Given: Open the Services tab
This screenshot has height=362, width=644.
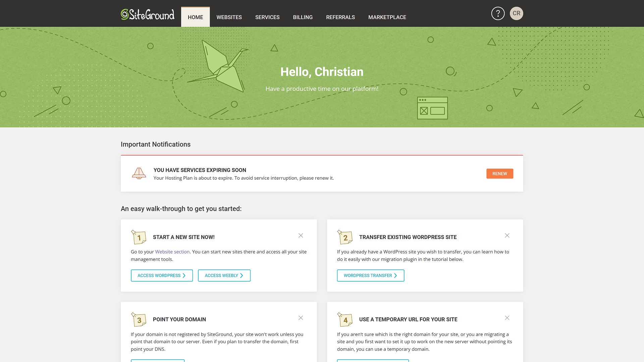Looking at the screenshot, I should (267, 17).
